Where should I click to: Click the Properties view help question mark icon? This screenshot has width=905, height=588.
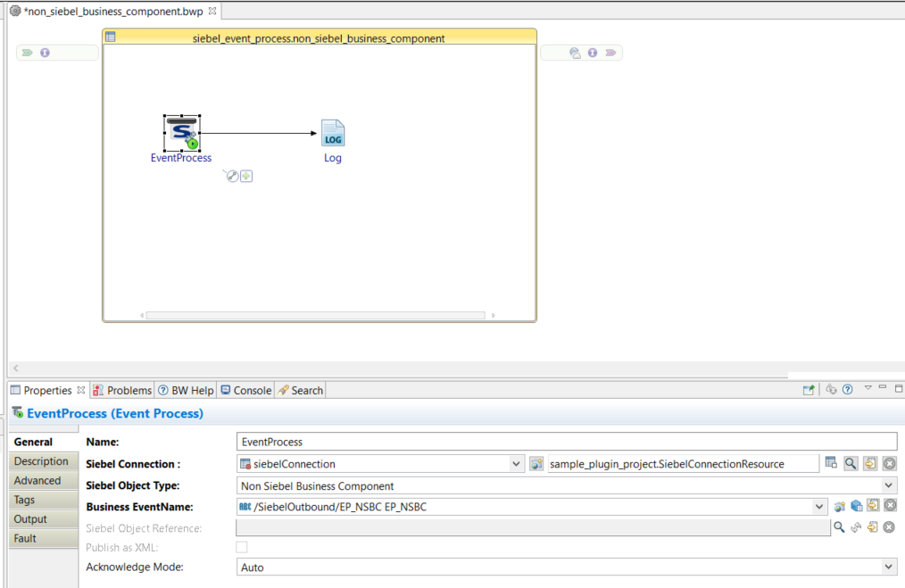847,390
